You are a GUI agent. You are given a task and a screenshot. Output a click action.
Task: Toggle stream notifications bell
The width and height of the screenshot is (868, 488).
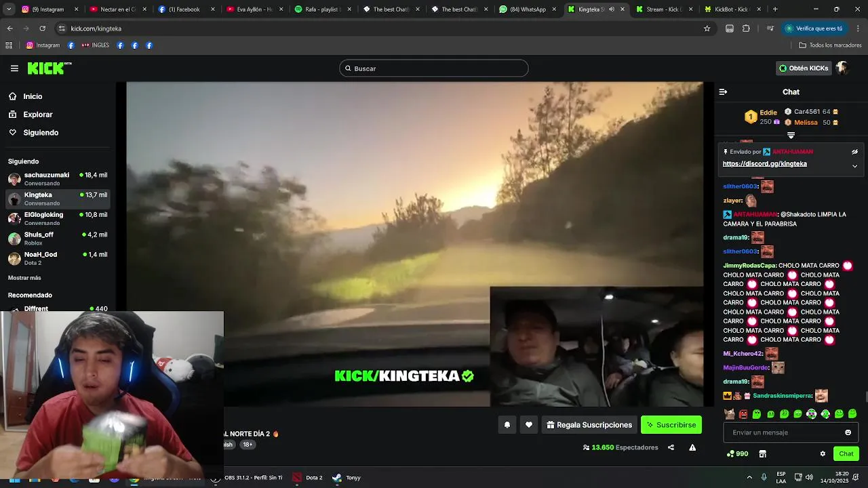pos(507,425)
